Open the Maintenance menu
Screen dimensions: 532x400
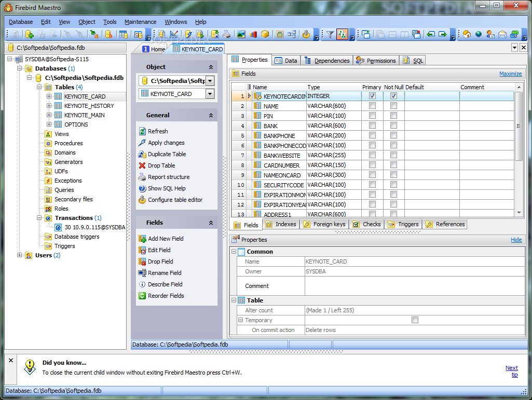[140, 22]
